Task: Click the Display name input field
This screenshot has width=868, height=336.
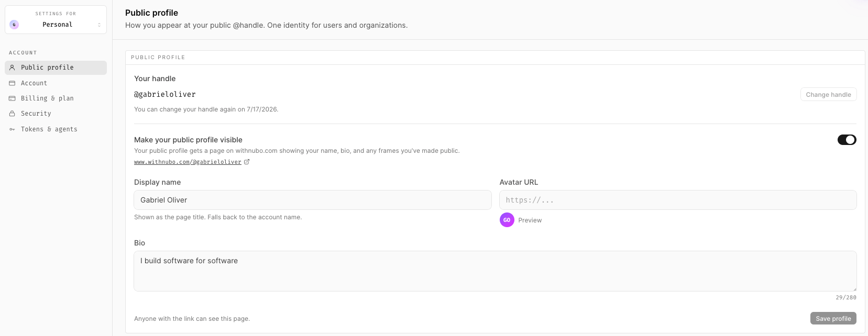Action: [x=313, y=200]
